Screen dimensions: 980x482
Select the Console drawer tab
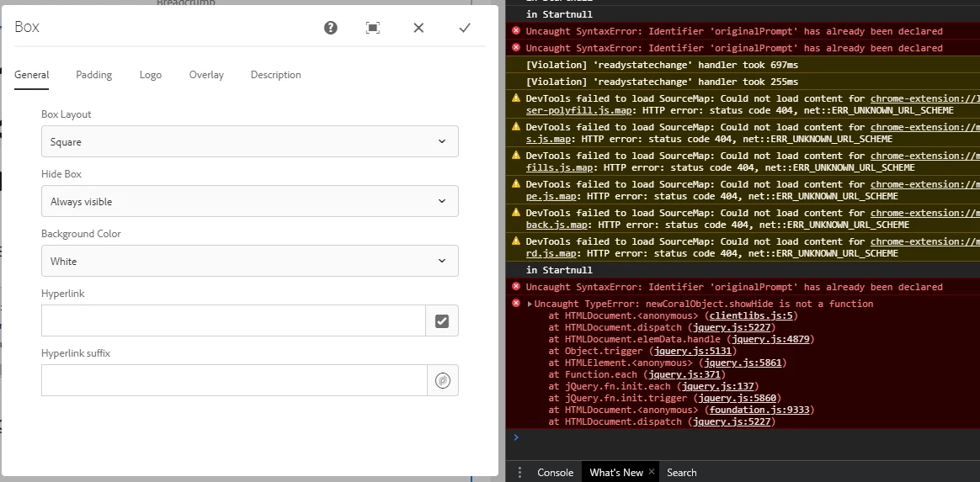pos(555,473)
